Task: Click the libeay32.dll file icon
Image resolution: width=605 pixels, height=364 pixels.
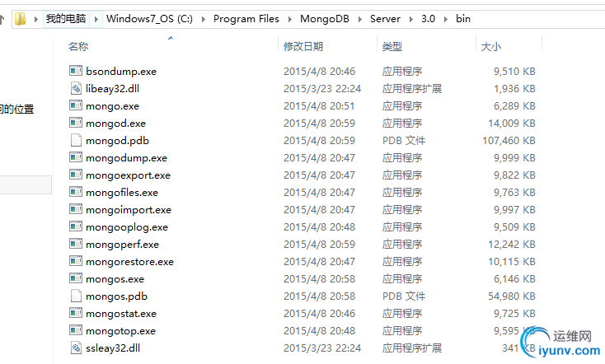Action: [76, 88]
